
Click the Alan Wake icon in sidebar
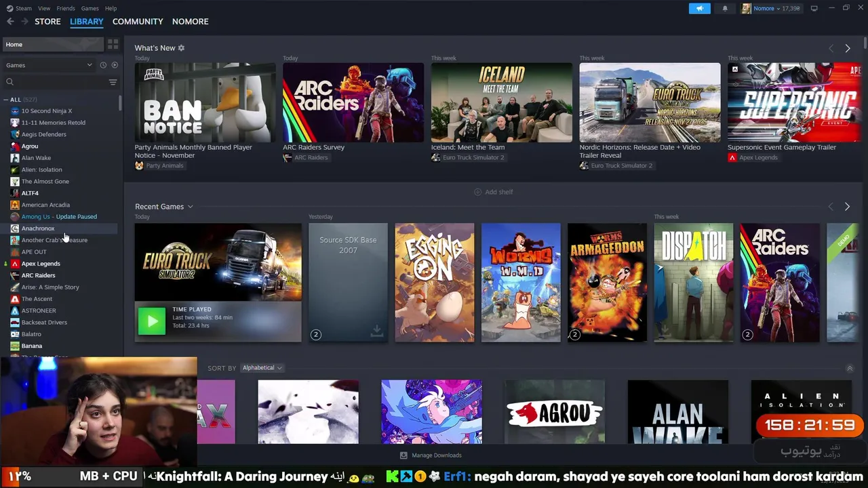(15, 158)
